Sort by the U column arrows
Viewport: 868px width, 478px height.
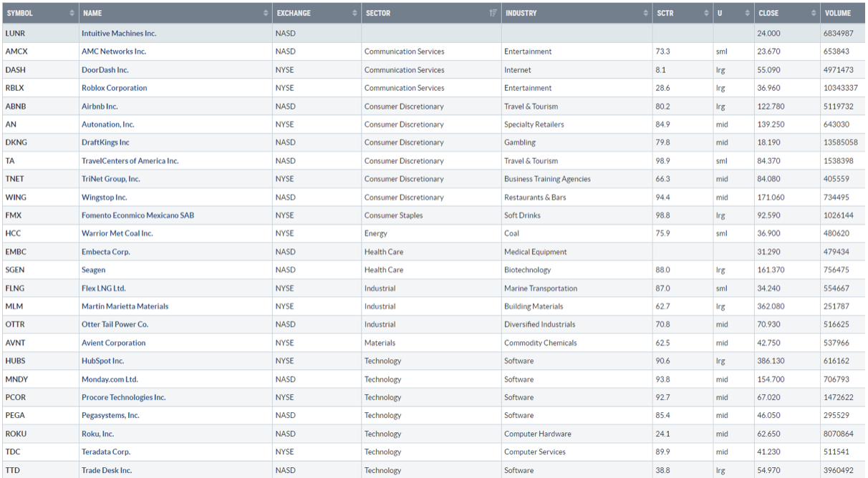pyautogui.click(x=747, y=14)
